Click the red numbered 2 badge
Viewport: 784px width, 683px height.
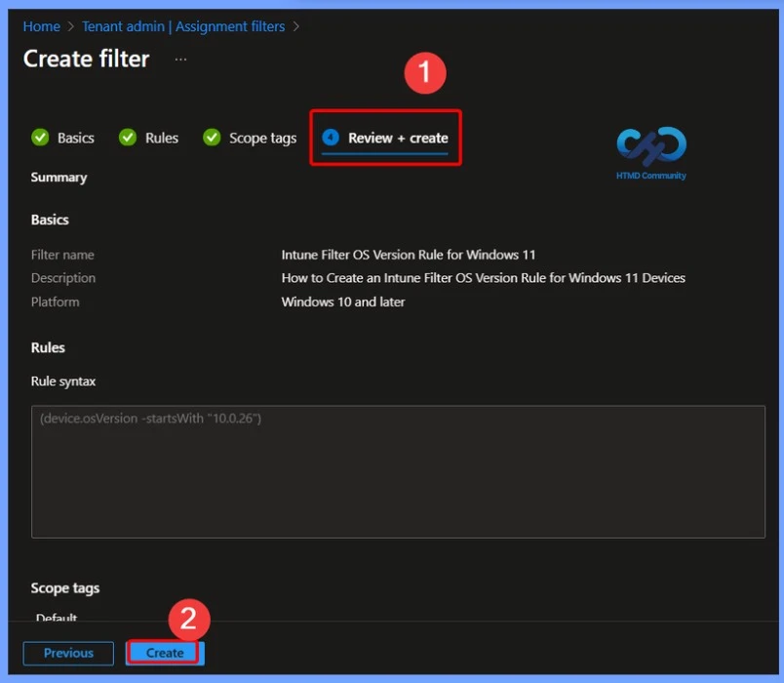pos(191,619)
